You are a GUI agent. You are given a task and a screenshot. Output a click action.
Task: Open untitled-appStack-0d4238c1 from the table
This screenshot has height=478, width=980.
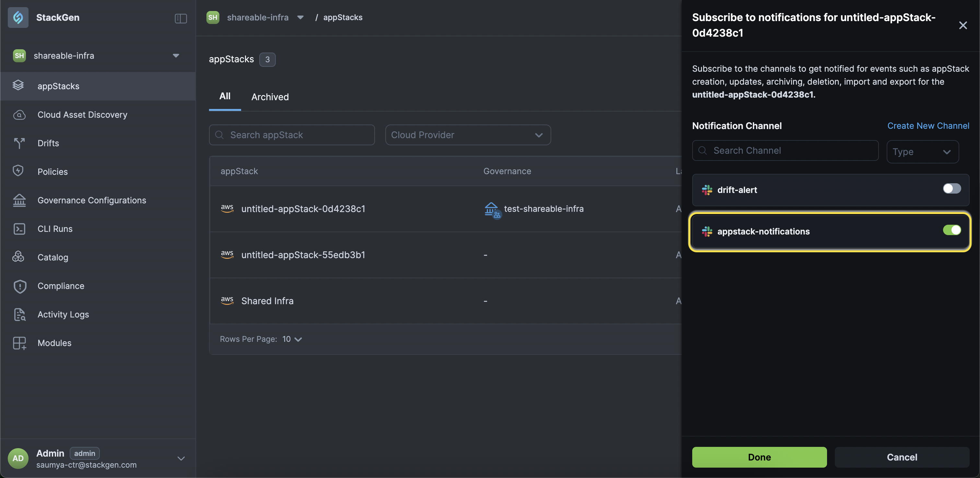coord(303,209)
